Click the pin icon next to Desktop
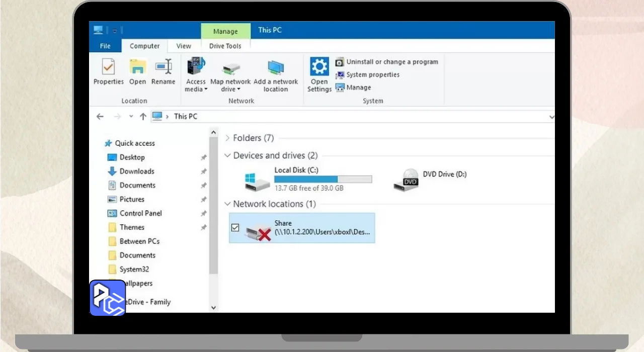 (x=203, y=157)
